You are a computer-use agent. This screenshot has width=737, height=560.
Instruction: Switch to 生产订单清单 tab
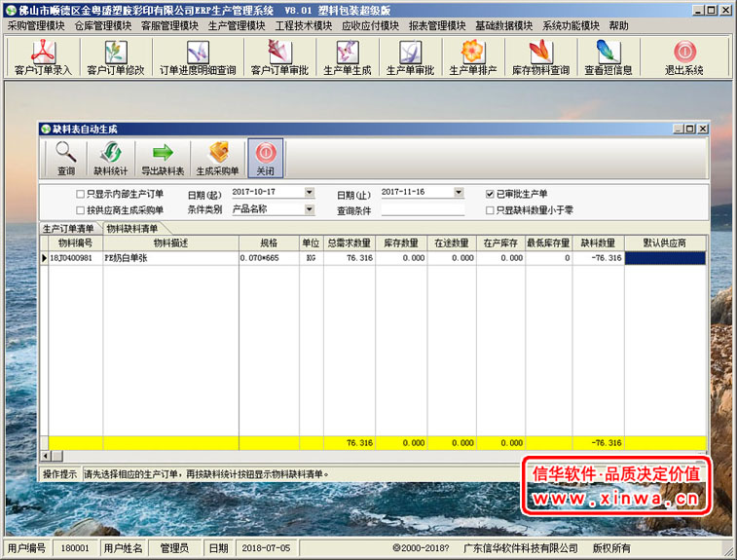pyautogui.click(x=68, y=229)
